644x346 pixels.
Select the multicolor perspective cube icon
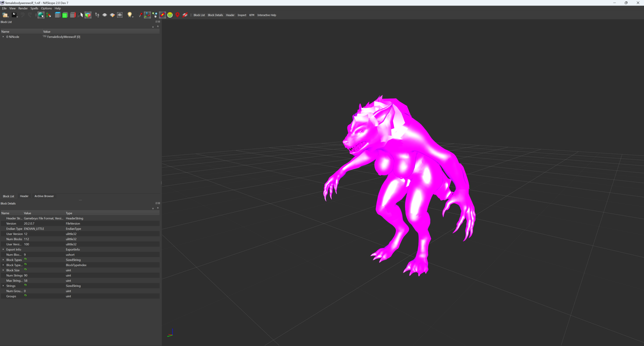click(x=88, y=15)
